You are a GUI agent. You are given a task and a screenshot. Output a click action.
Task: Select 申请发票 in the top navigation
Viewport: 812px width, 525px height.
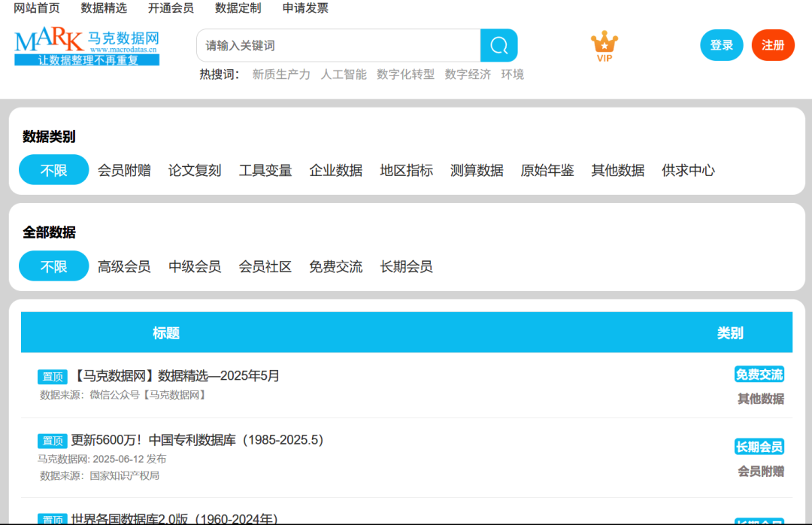pos(305,8)
